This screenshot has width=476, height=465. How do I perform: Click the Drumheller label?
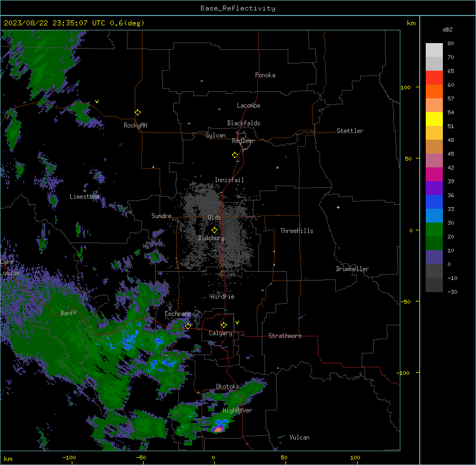(x=352, y=269)
